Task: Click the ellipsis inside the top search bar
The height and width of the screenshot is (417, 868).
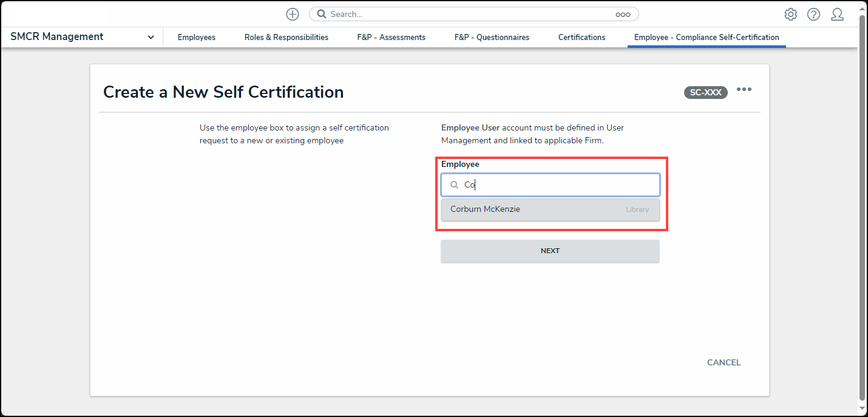Action: pyautogui.click(x=623, y=15)
